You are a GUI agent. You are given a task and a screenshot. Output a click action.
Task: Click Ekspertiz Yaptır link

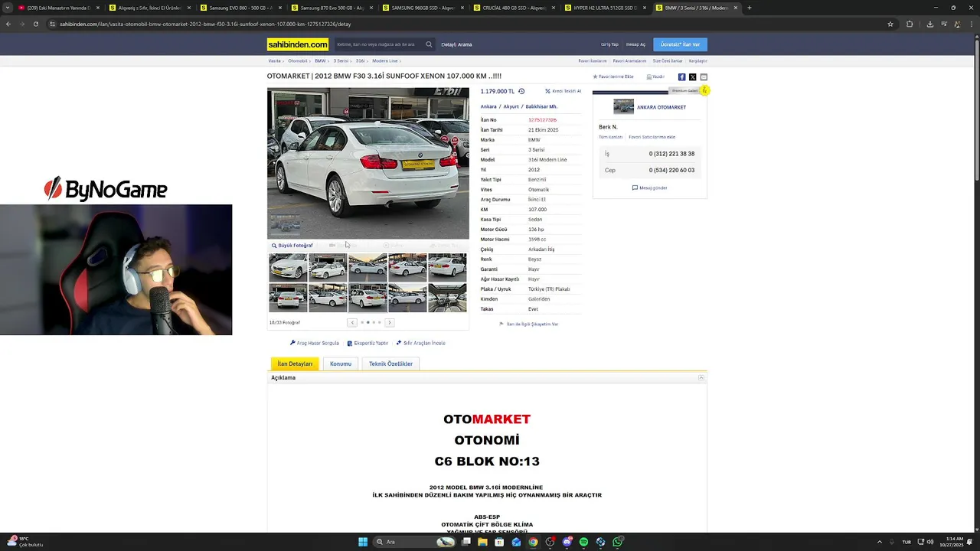[367, 343]
